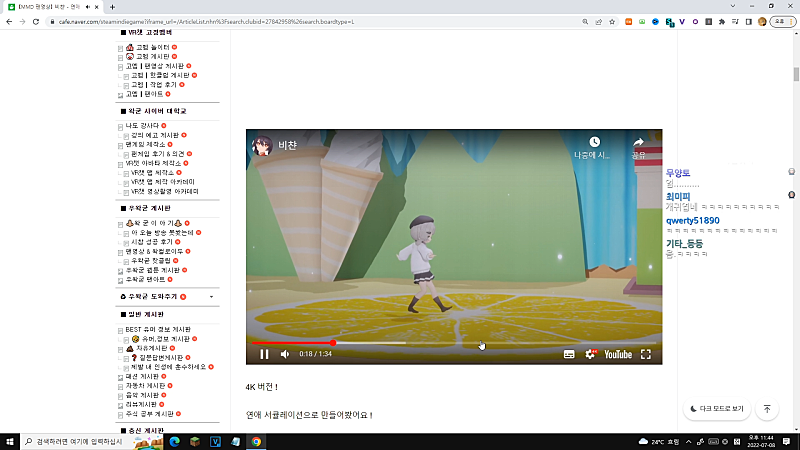This screenshot has width=800, height=450.
Task: Enter fullscreen video mode
Action: (x=646, y=354)
